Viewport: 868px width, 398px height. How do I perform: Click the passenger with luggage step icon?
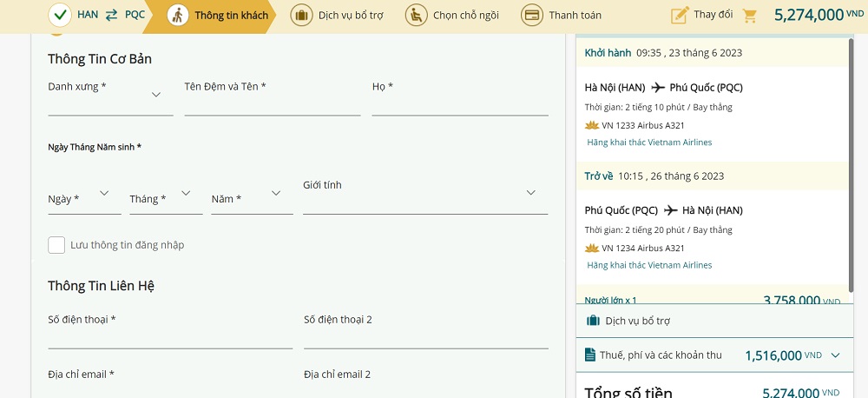(x=178, y=15)
